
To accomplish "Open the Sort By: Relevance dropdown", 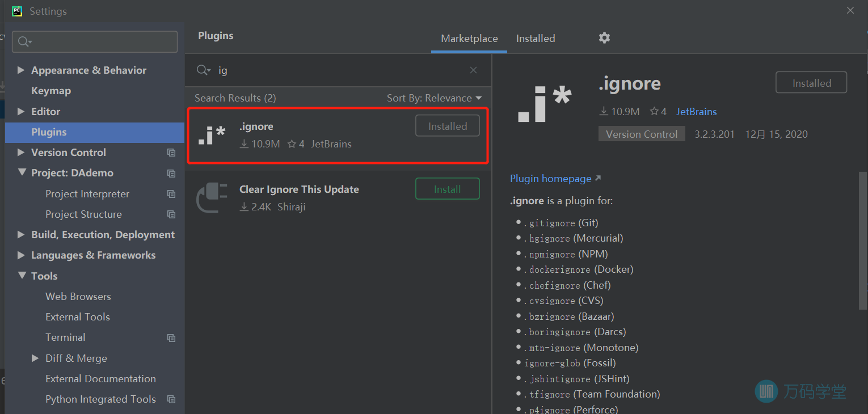I will (x=434, y=98).
